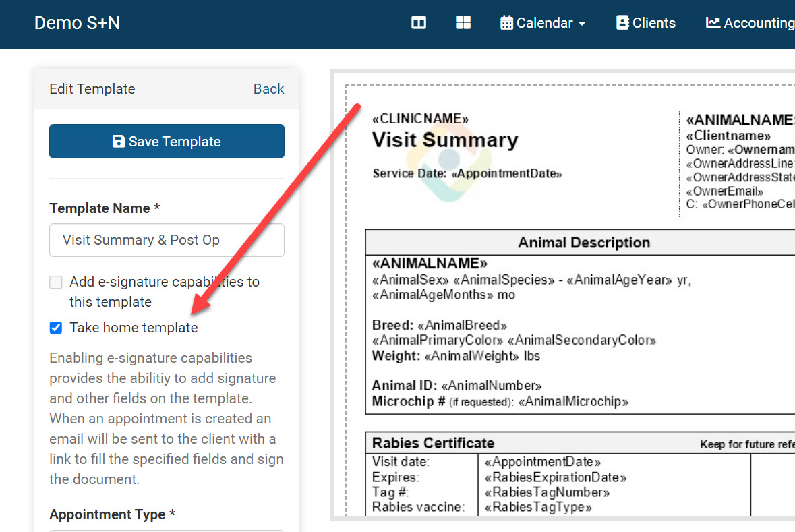Click the Back link in Edit Template

[268, 89]
